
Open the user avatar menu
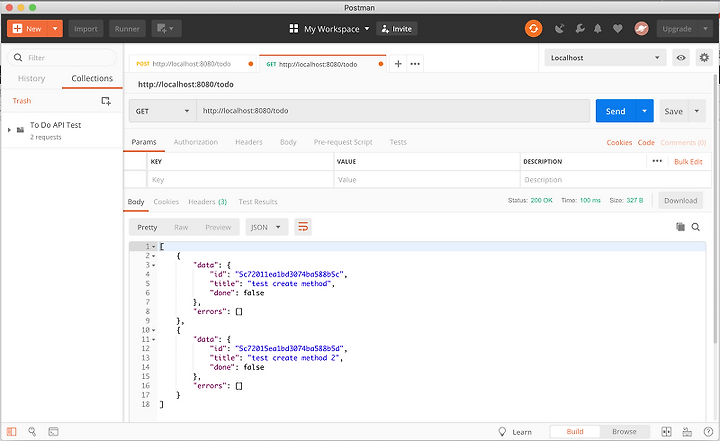pos(641,29)
